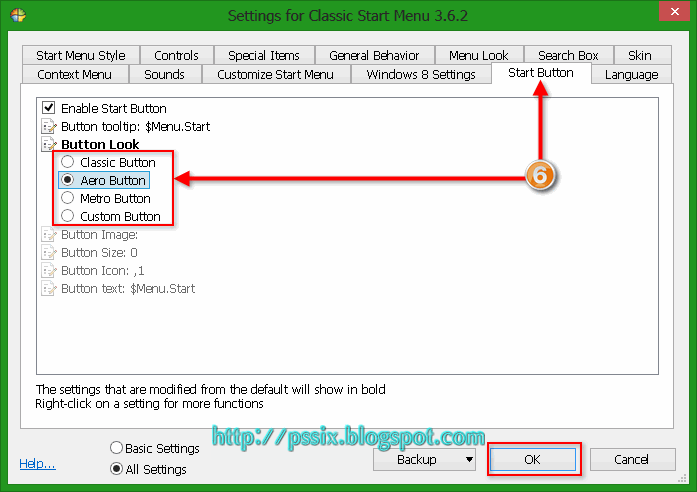Click the edit icon beside Button Look
The width and height of the screenshot is (697, 492).
49,144
